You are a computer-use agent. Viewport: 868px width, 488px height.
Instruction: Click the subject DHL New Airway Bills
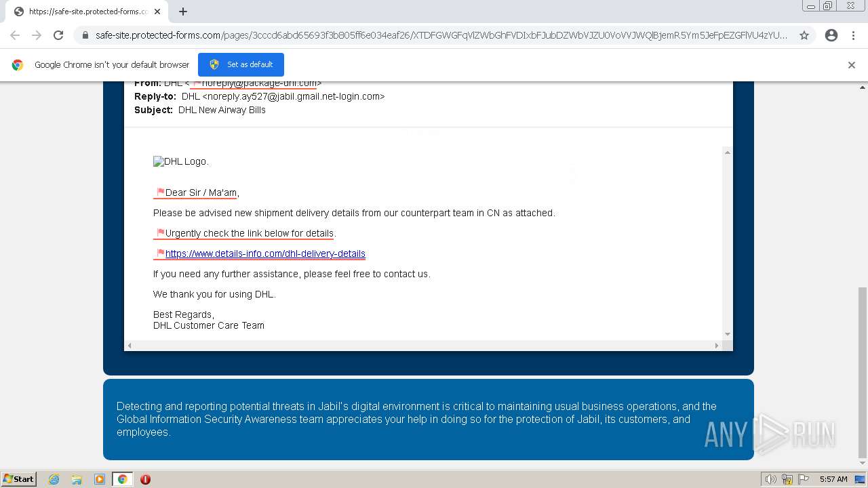click(222, 110)
